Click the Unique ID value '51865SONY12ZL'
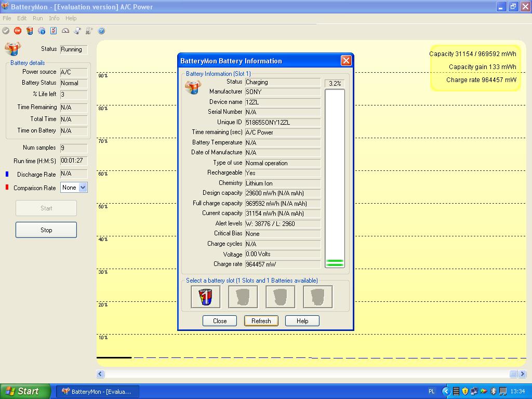The height and width of the screenshot is (399, 532). tap(283, 123)
